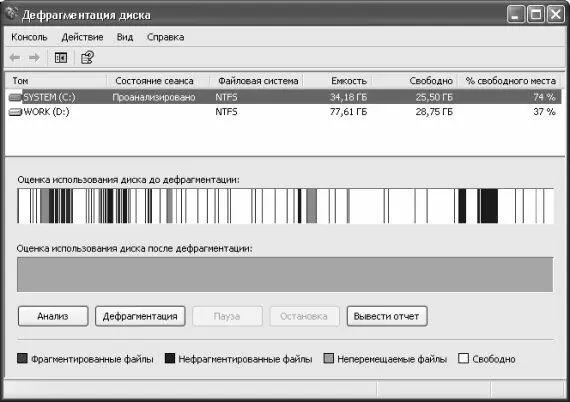Click the Disk Defragmenter title bar icon

click(x=12, y=14)
